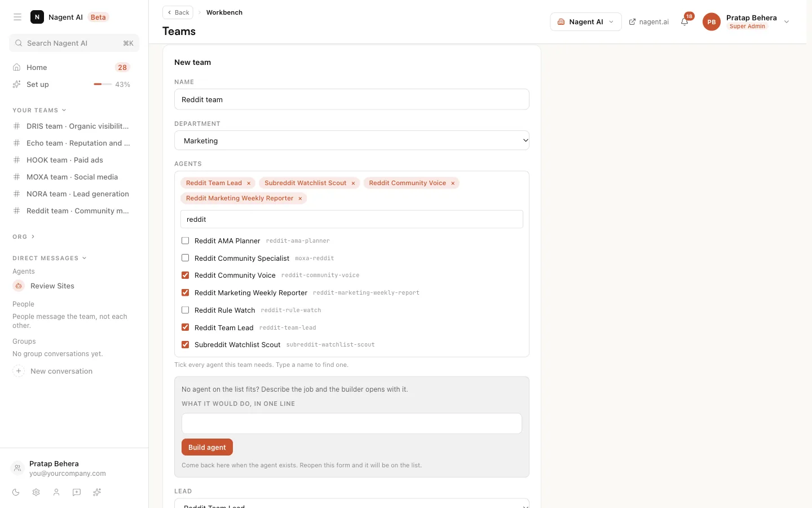Screen dimensions: 812x508
Task: Click the feedback speech-bubble icon
Action: pos(77,492)
